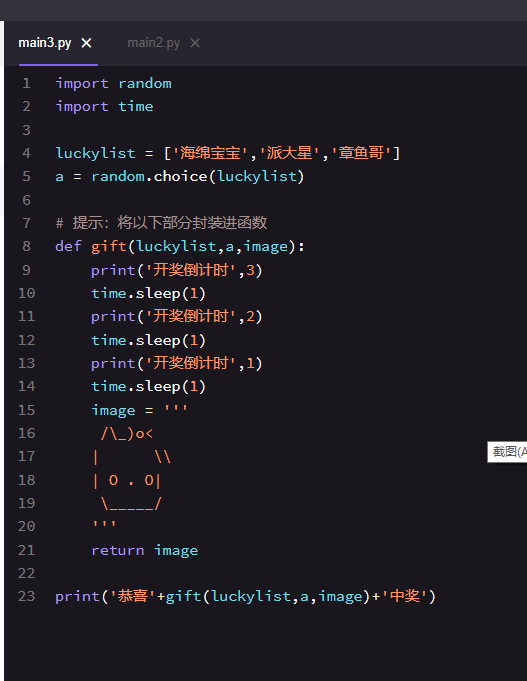Screen dimensions: 527x681
Task: Click 'import time' on line 2
Action: click(x=104, y=106)
